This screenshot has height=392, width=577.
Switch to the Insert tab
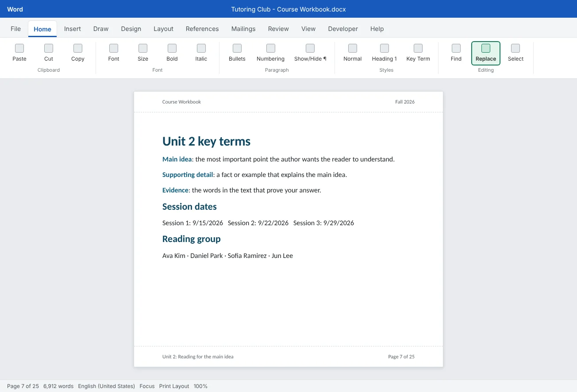pyautogui.click(x=73, y=29)
